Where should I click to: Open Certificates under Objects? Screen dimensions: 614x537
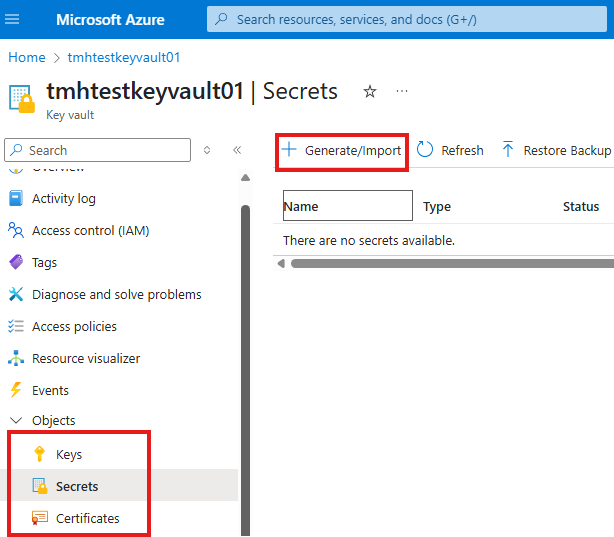click(88, 519)
